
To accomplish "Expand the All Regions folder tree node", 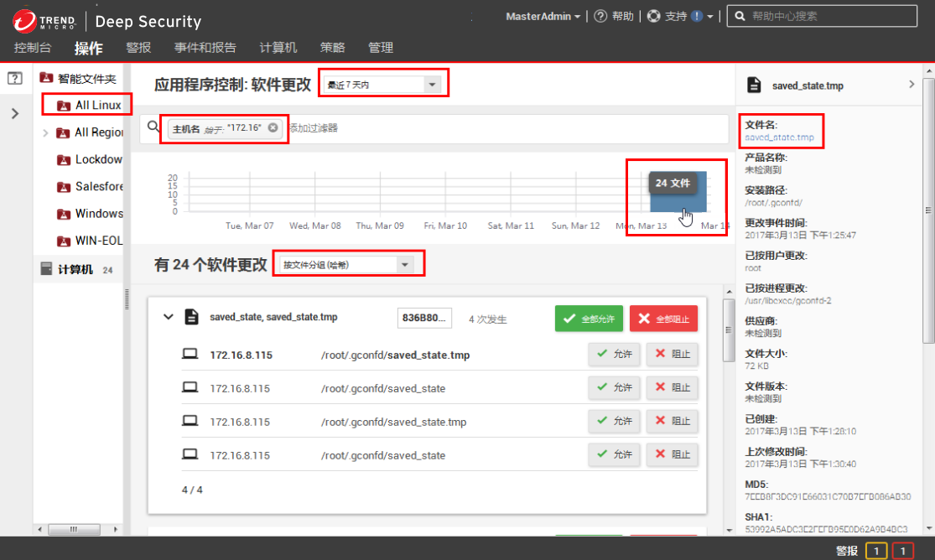I will click(x=45, y=132).
